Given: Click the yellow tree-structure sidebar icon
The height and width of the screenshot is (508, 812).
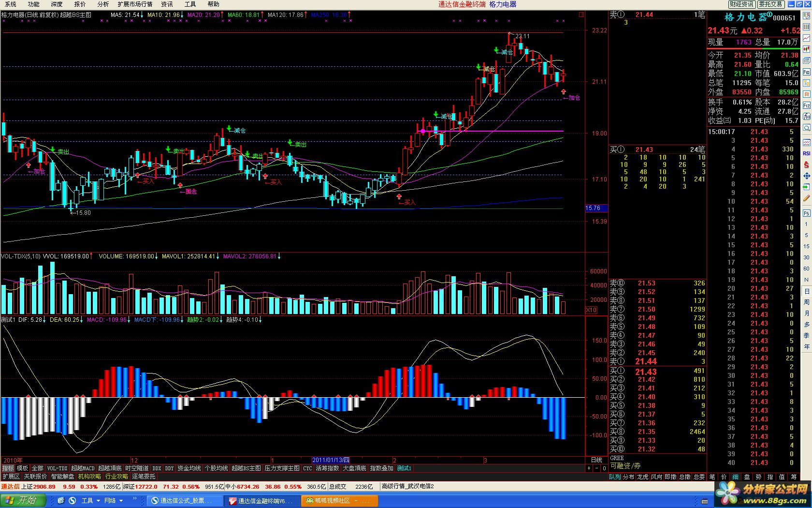Looking at the screenshot, I should pos(806,83).
